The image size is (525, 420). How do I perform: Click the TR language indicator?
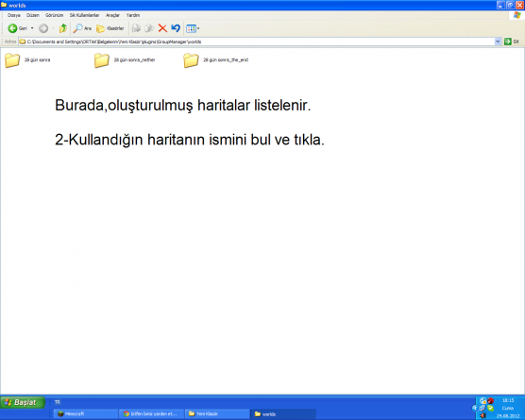pyautogui.click(x=58, y=402)
